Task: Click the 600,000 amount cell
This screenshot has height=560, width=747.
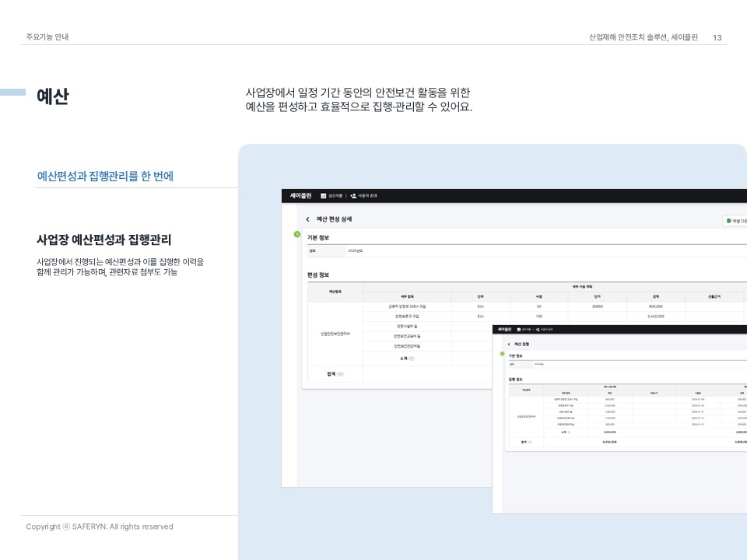Action: 655,306
